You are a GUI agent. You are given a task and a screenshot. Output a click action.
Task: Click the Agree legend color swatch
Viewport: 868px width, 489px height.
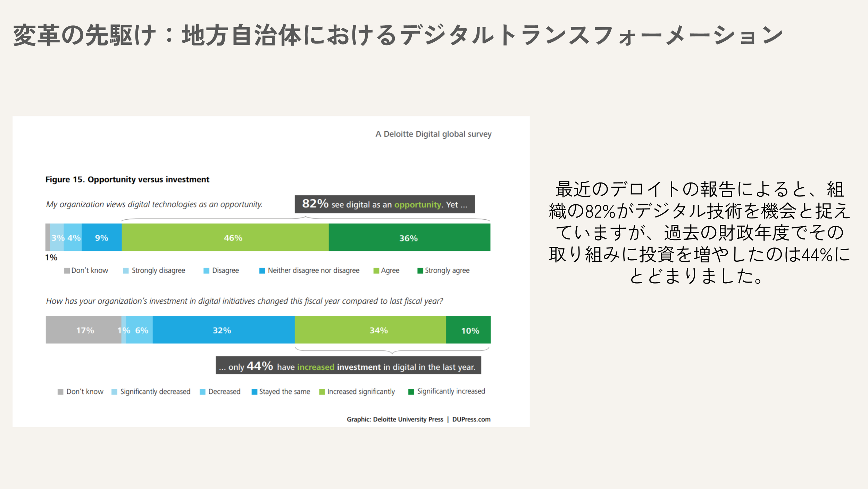376,271
